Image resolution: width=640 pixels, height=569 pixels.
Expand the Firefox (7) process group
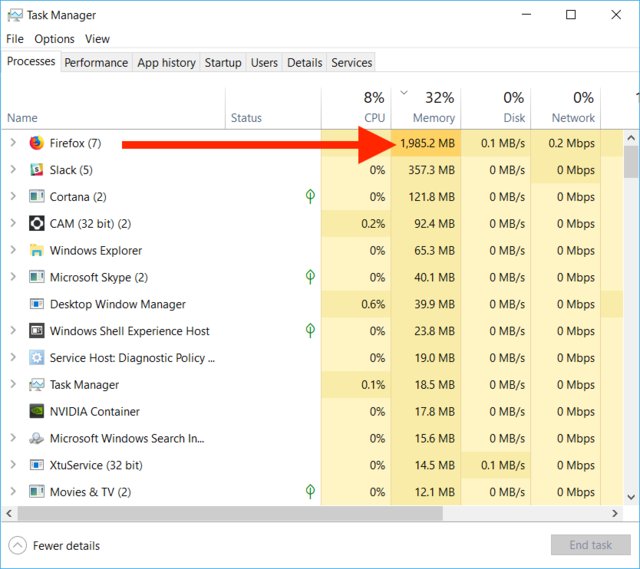[13, 143]
